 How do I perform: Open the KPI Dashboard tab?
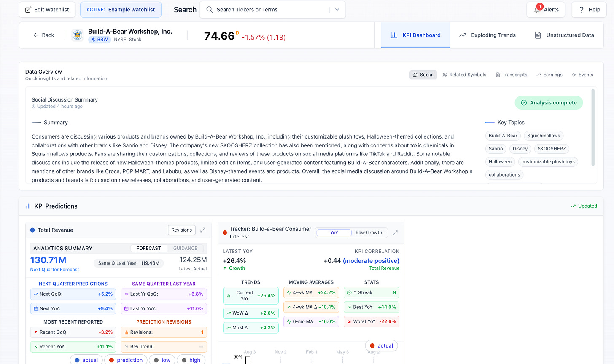[x=415, y=35]
